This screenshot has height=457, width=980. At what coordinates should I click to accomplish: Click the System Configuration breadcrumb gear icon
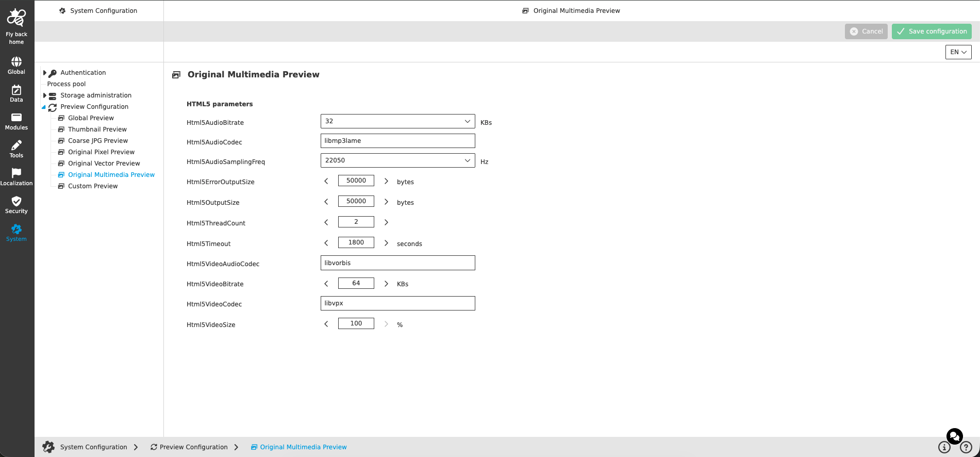point(48,447)
